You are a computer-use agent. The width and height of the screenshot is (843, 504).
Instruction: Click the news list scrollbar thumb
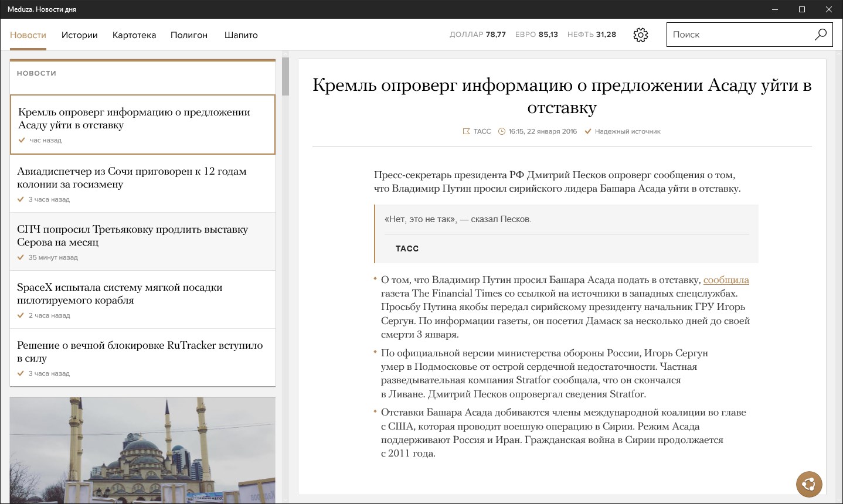pyautogui.click(x=285, y=76)
